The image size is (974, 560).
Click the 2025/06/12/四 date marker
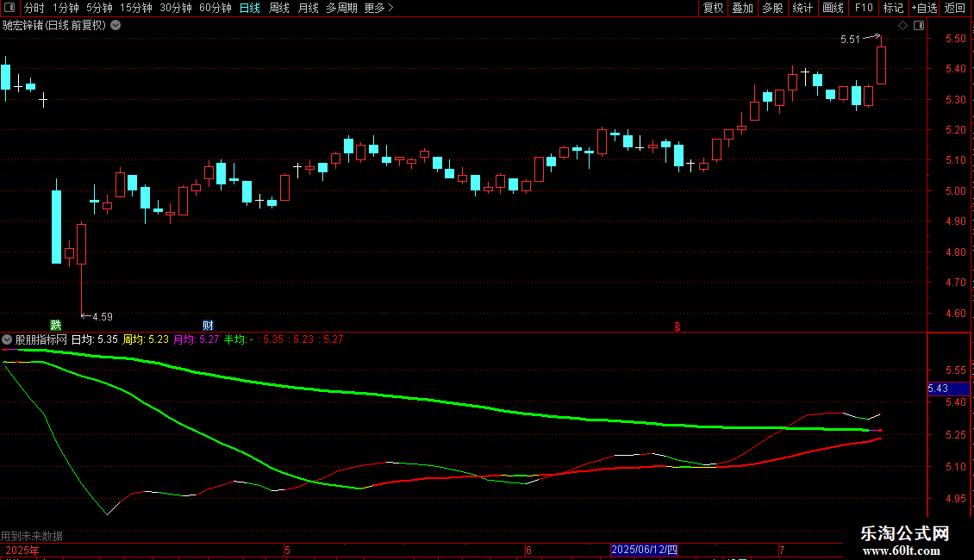[x=644, y=550]
